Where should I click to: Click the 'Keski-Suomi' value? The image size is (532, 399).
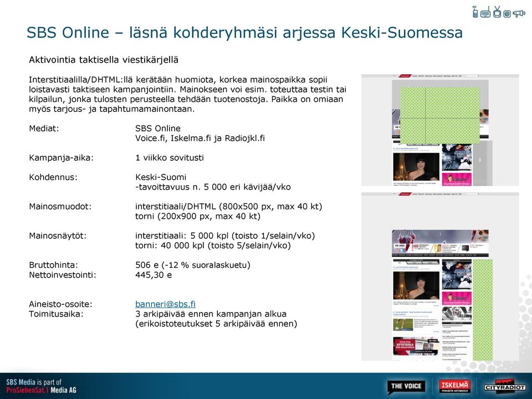tap(161, 177)
